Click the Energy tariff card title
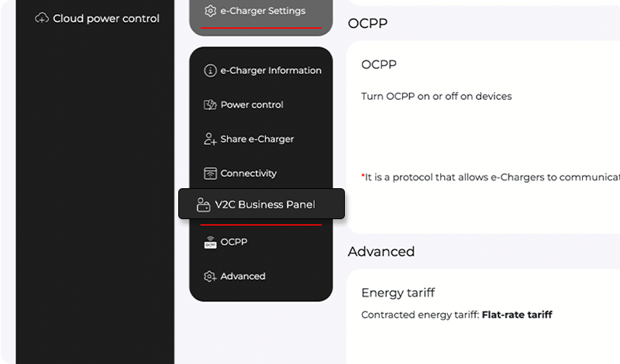 coord(398,293)
